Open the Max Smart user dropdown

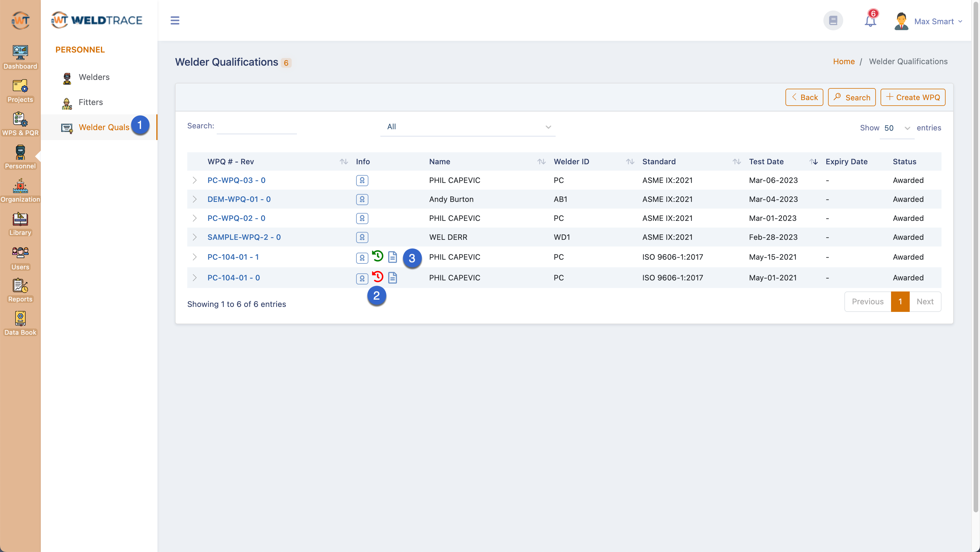pos(938,21)
